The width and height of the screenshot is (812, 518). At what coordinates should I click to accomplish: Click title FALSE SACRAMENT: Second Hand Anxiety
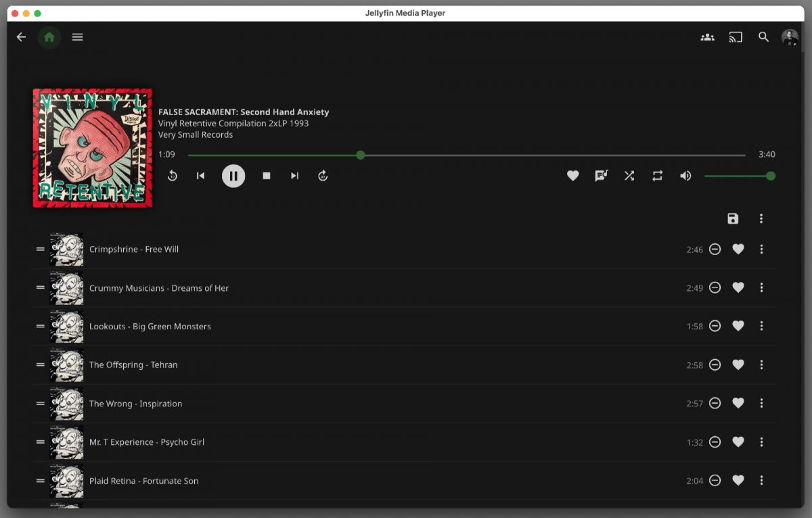click(x=244, y=112)
